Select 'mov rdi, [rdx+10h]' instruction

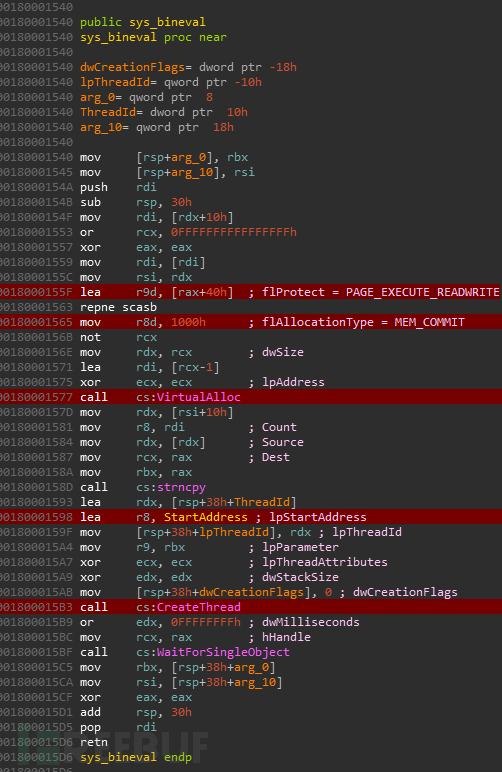pos(157,218)
